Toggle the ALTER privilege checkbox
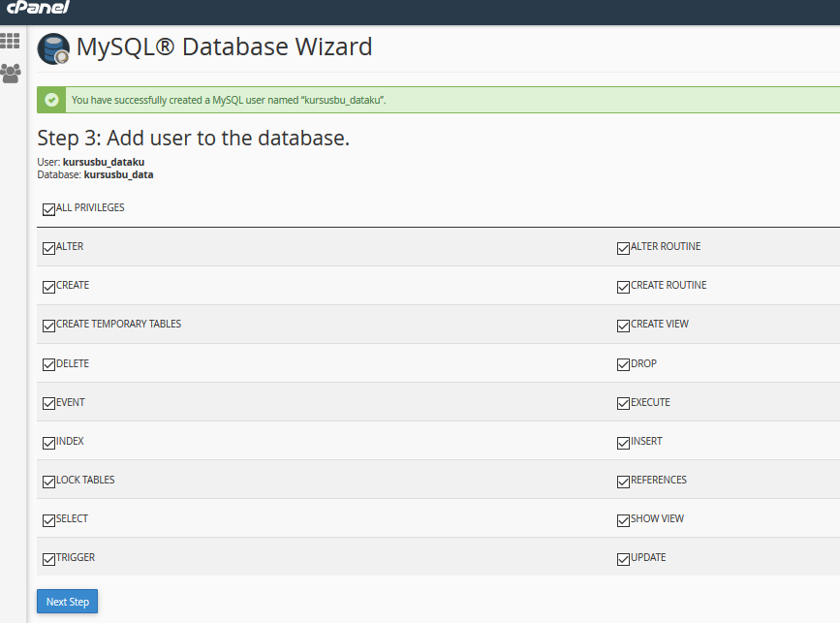This screenshot has width=840, height=623. coord(48,248)
